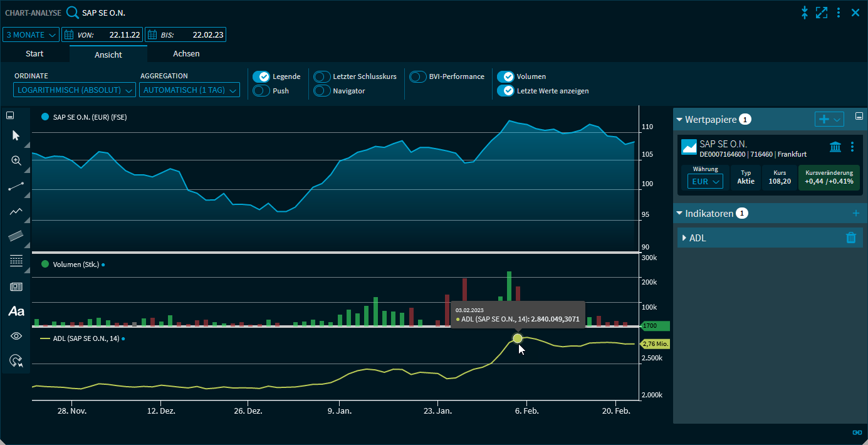Delete the ADL indicator with trash icon
The width and height of the screenshot is (868, 445).
pos(850,238)
